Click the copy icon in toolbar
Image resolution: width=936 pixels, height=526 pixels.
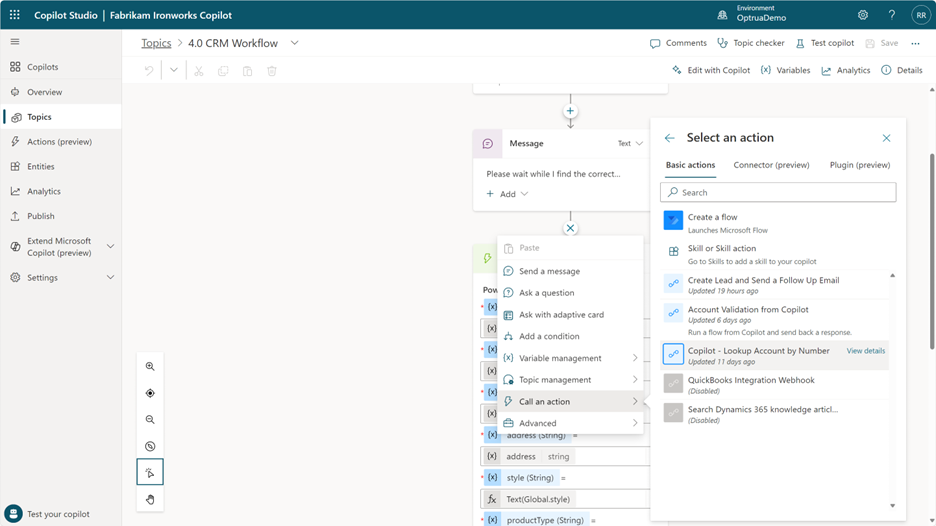(223, 71)
